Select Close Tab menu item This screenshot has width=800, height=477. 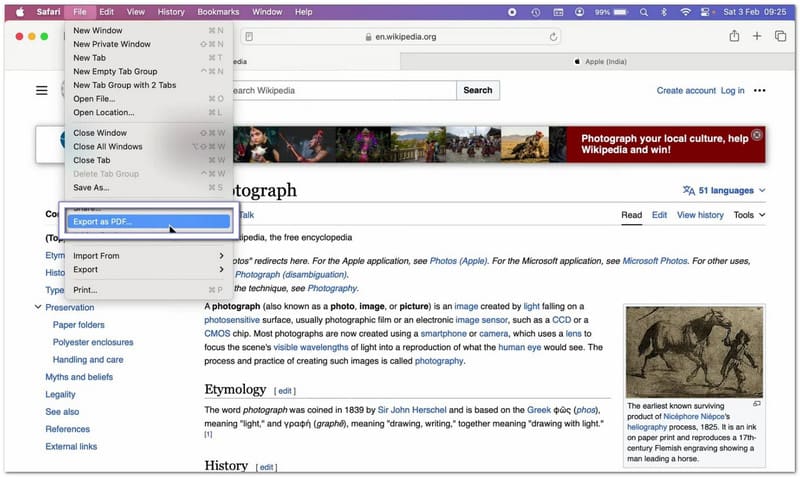[148, 160]
